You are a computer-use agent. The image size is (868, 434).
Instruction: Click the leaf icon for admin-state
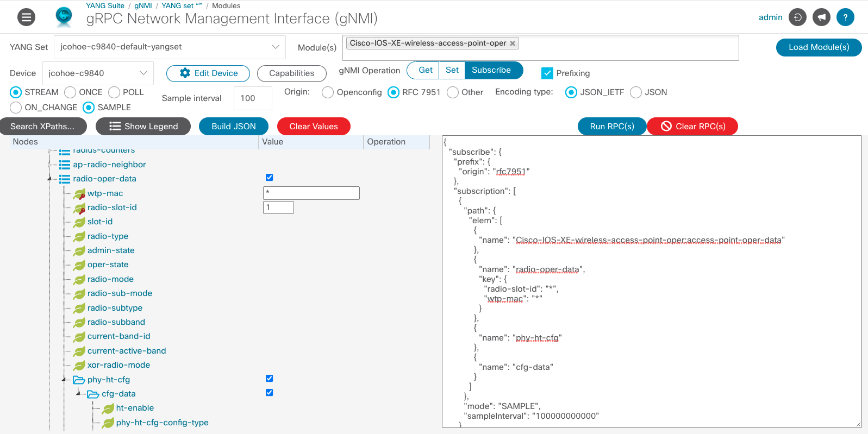point(79,251)
